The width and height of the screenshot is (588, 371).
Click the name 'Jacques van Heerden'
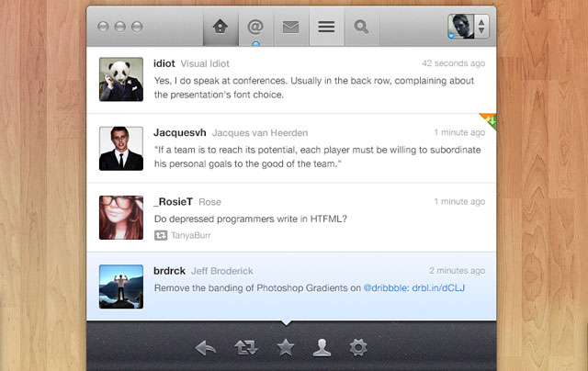pos(260,133)
